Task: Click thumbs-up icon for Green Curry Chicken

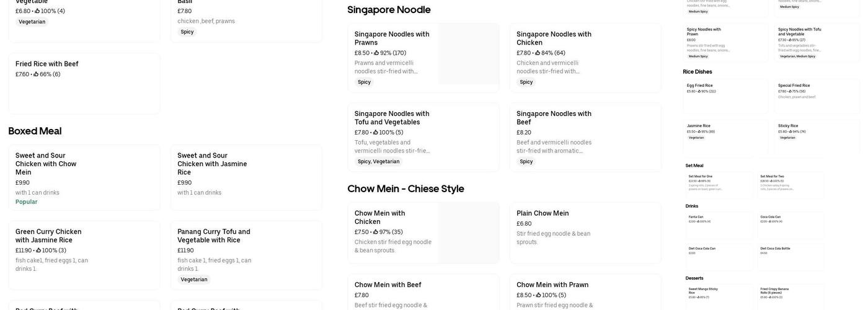Action: coord(39,251)
